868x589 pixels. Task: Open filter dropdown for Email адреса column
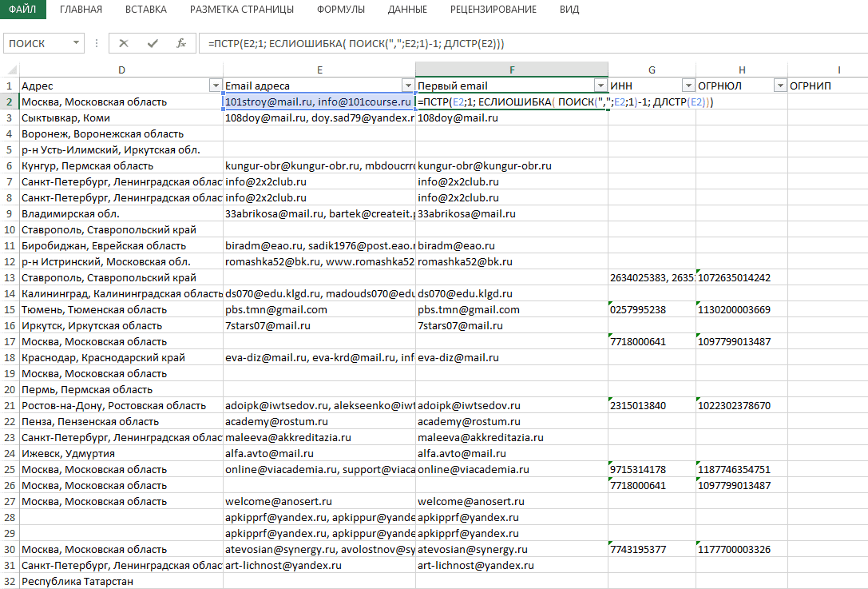click(409, 86)
